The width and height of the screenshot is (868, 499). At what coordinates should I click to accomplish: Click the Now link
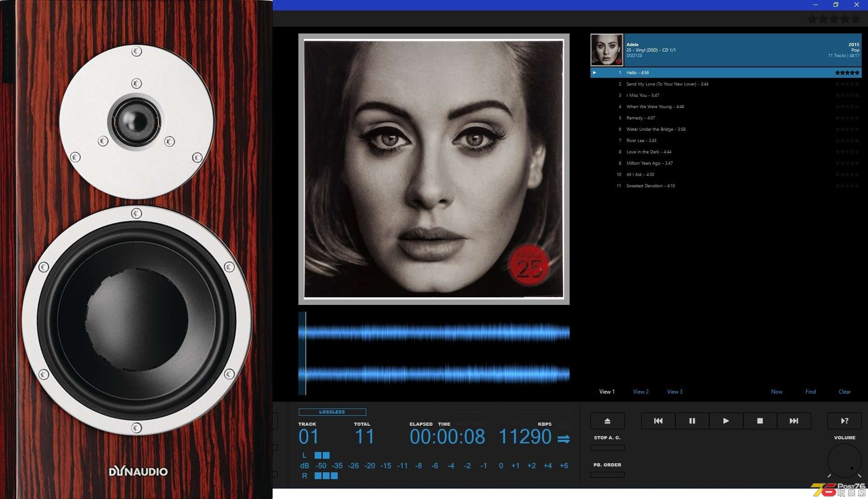777,392
